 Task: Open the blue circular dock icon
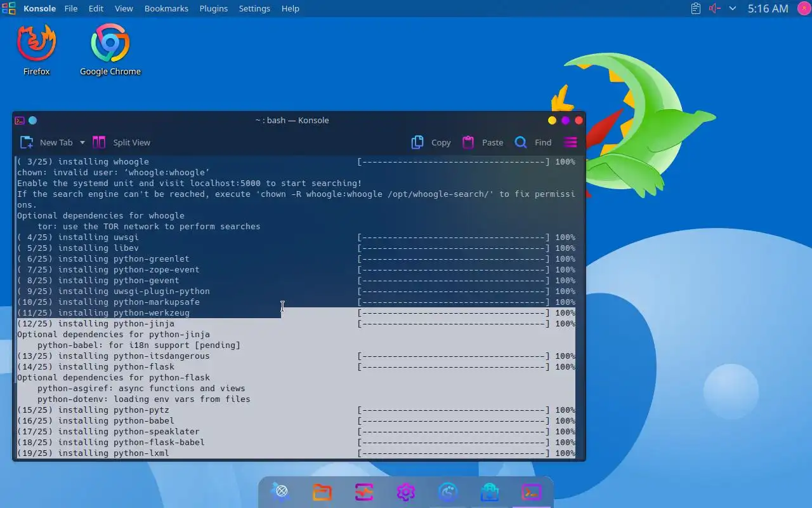[448, 491]
